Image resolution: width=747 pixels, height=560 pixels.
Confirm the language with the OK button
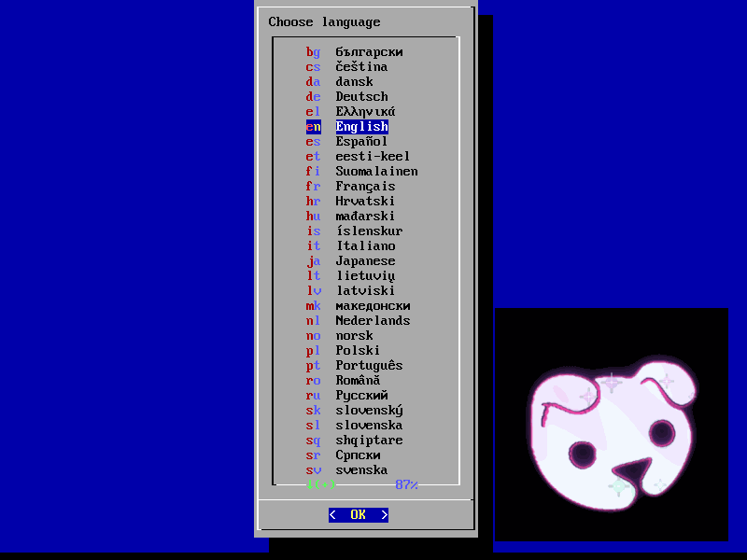coord(359,515)
